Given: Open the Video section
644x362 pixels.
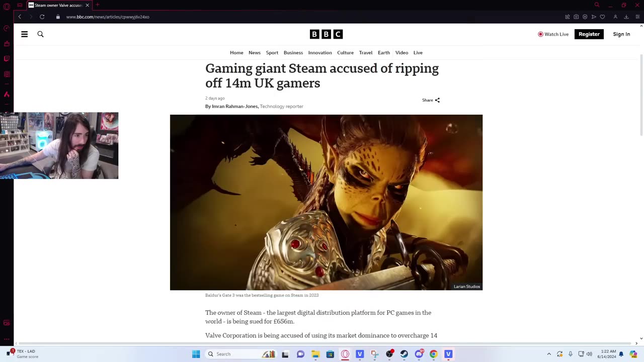Looking at the screenshot, I should click(401, 53).
